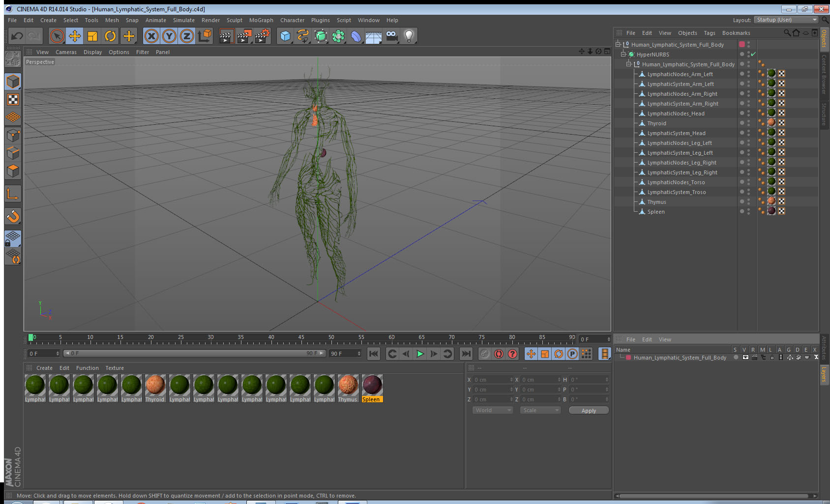Screen dimensions: 830x504
Task: Activate the Move tool
Action: [75, 36]
